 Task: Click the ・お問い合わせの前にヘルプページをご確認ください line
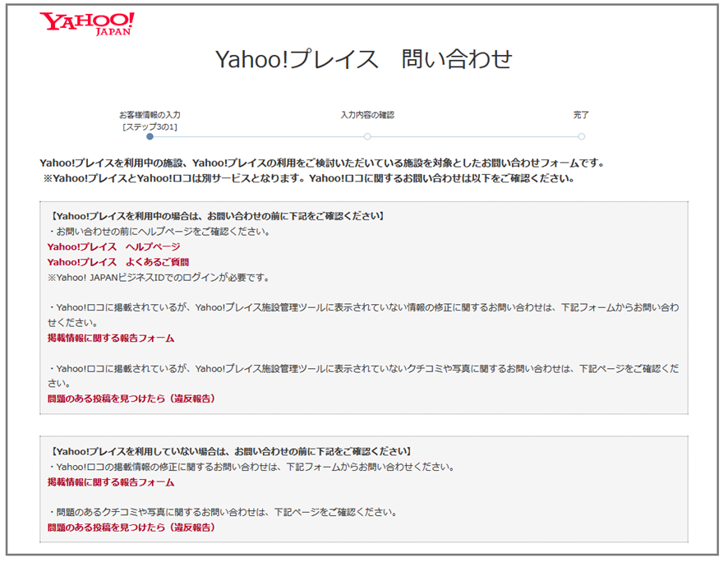[159, 232]
